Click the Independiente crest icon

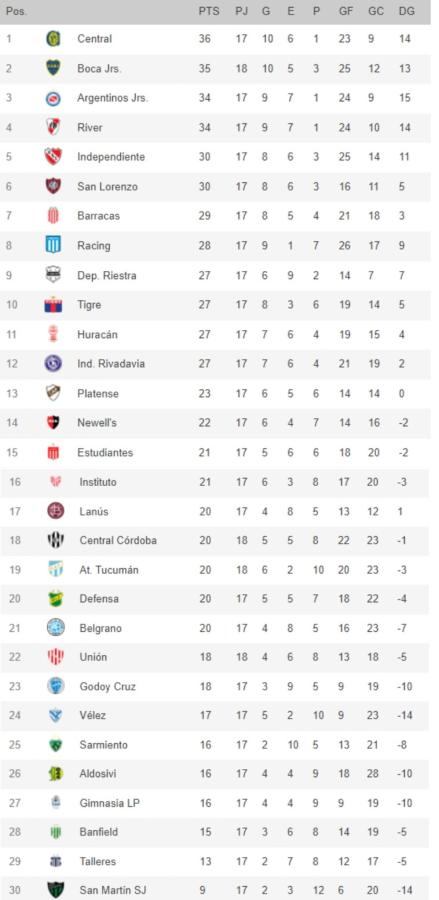pyautogui.click(x=53, y=157)
